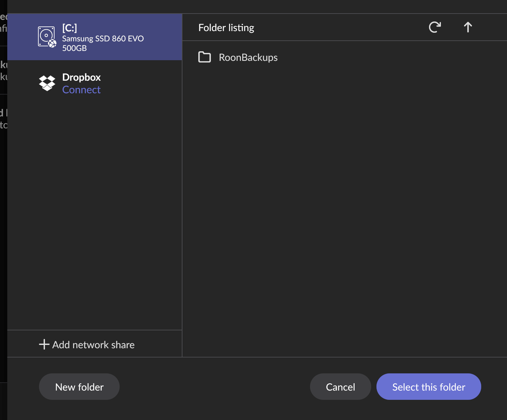Image resolution: width=507 pixels, height=420 pixels.
Task: Click empty space below RoonBackups in listing
Action: [x=331, y=198]
